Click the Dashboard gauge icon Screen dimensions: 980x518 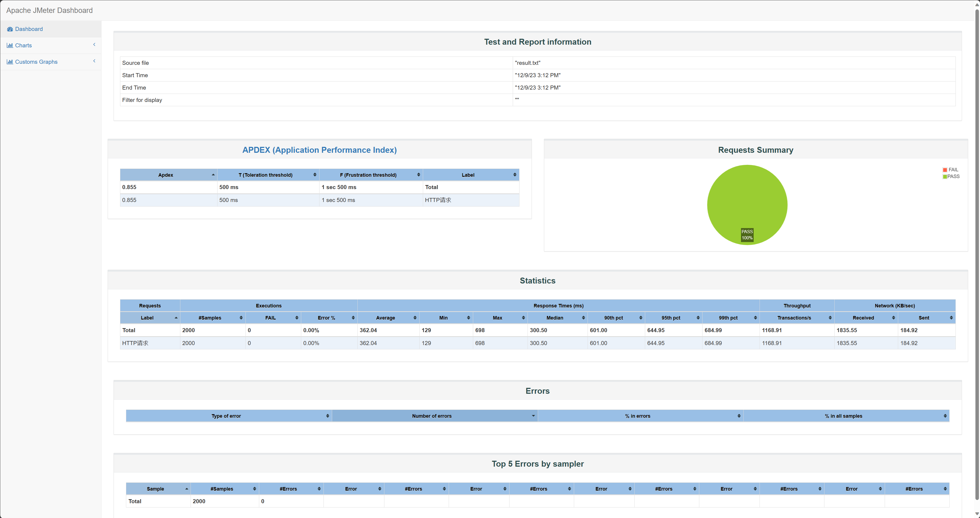[x=10, y=29]
